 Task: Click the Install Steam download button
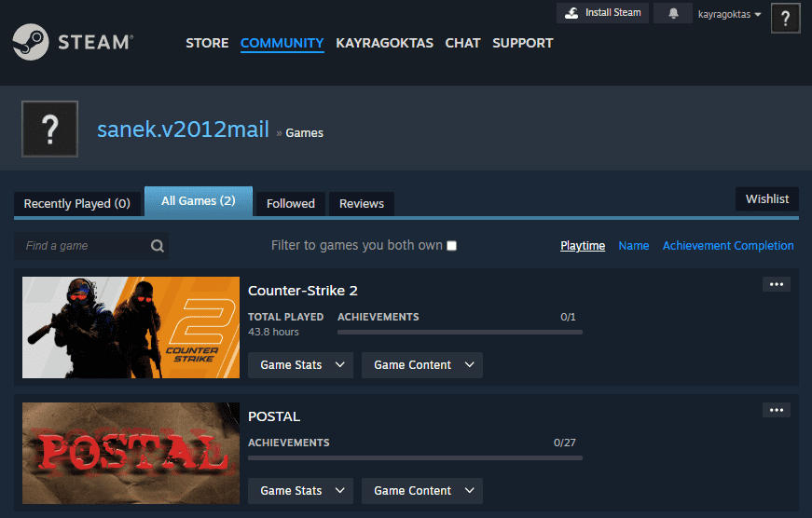(x=602, y=13)
